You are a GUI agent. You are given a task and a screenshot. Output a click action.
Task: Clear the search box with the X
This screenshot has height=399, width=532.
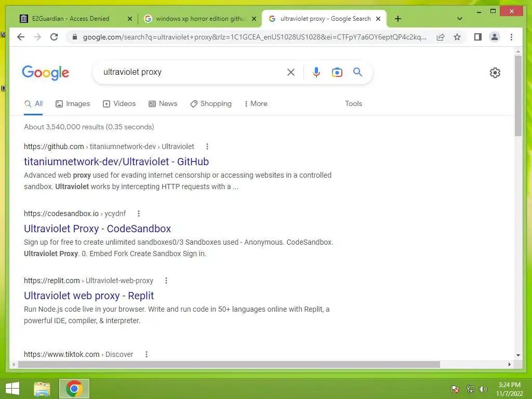coord(291,72)
